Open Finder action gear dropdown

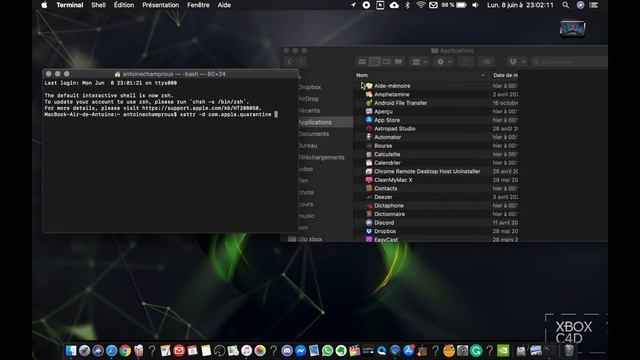(444, 62)
